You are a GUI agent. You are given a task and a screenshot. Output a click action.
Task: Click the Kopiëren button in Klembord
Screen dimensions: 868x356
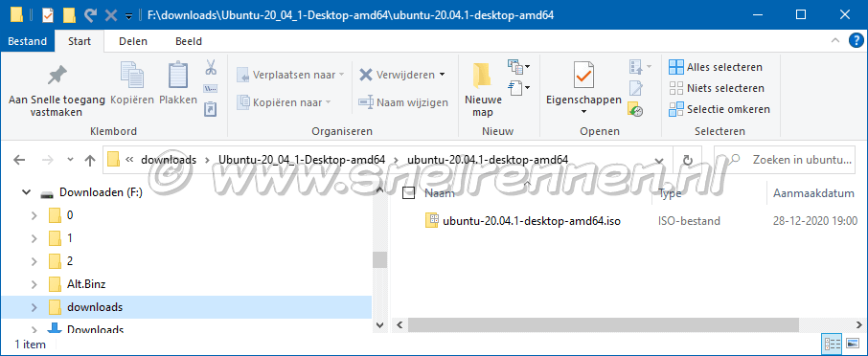coord(132,84)
